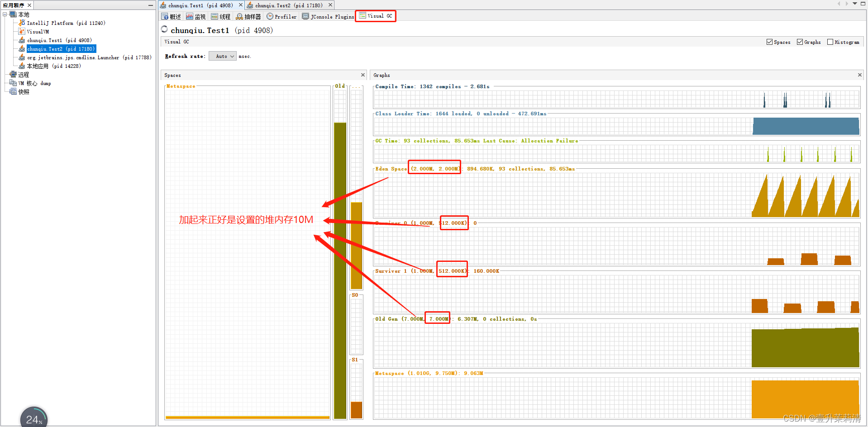Open the document list dropdown arrow
Screen dimensions: 868x427
pos(854,4)
